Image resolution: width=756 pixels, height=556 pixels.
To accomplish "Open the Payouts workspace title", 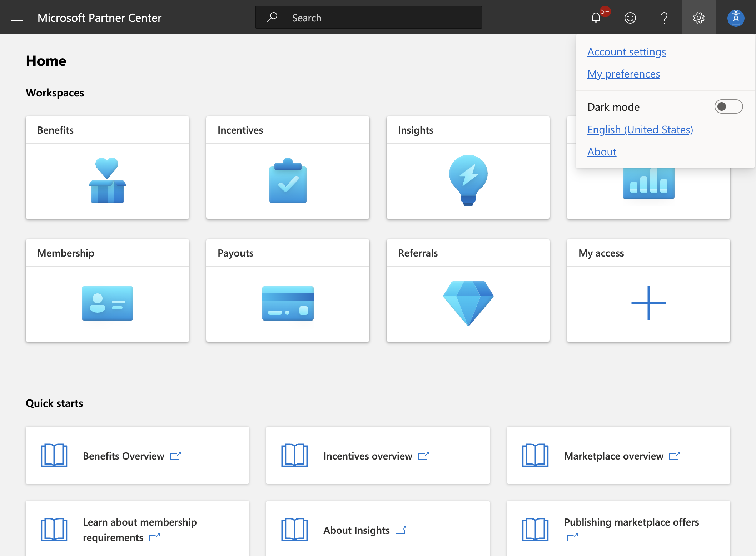I will (235, 253).
